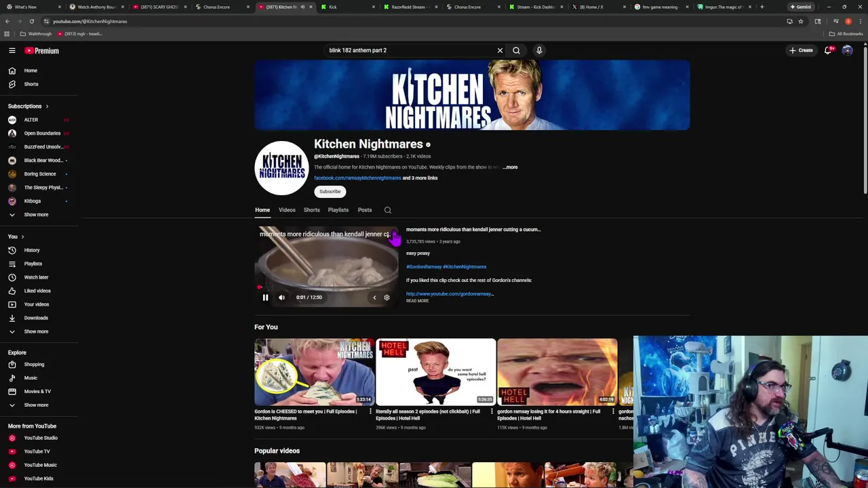The image size is (868, 488).
Task: Open youtube.com/gordonramsay description link
Action: [x=450, y=294]
